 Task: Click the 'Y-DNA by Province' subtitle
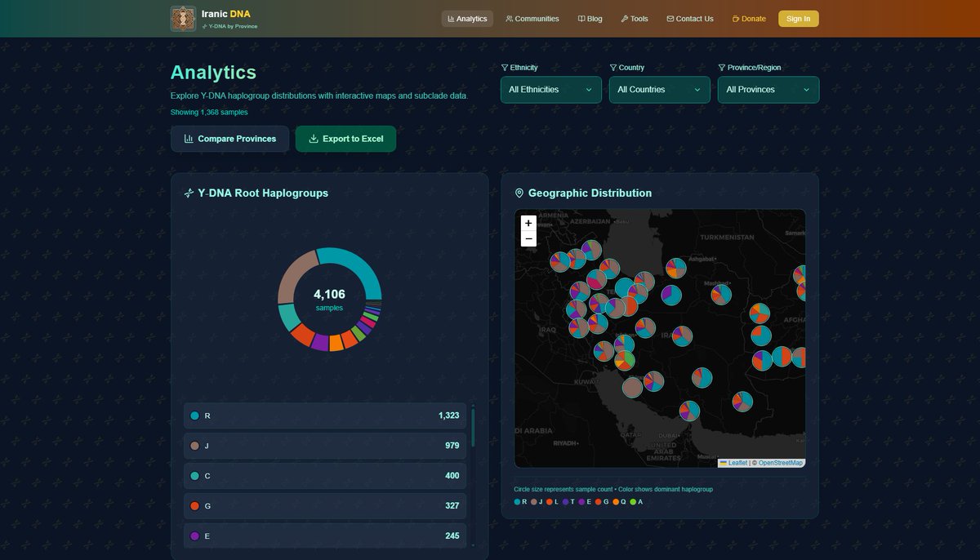coord(233,26)
